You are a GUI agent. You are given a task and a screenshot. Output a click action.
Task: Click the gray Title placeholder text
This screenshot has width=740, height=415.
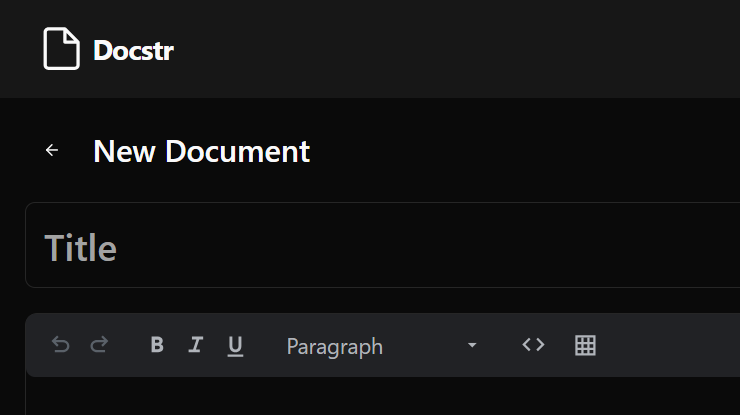click(81, 248)
